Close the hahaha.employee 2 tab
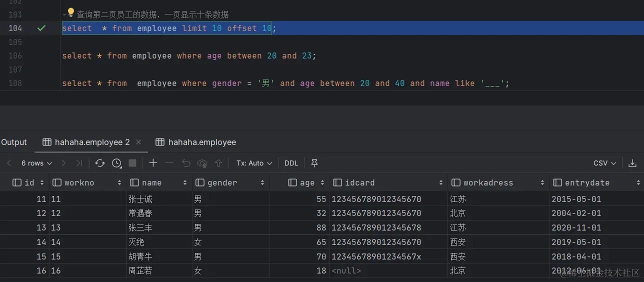The width and height of the screenshot is (644, 282). pyautogui.click(x=139, y=142)
